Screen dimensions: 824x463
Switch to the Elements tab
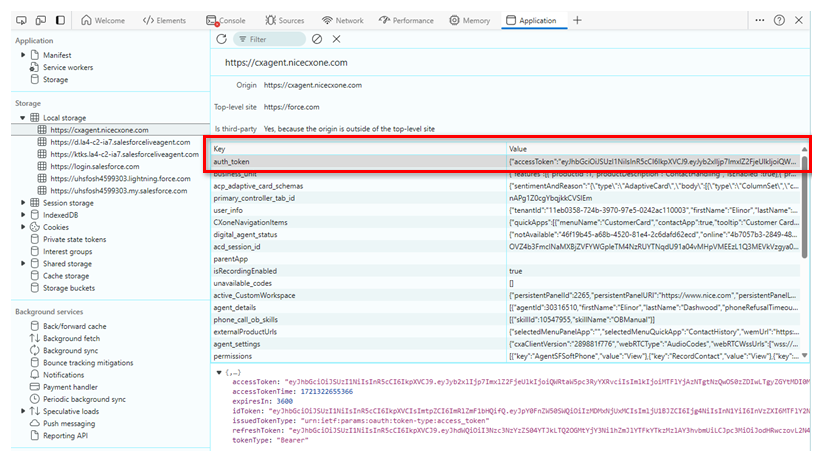point(164,20)
